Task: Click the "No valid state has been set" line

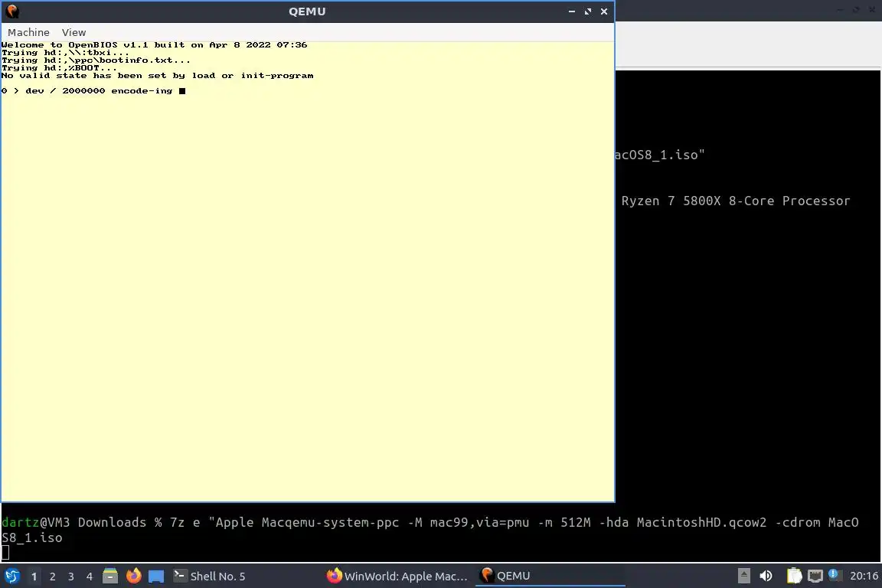Action: [158, 75]
